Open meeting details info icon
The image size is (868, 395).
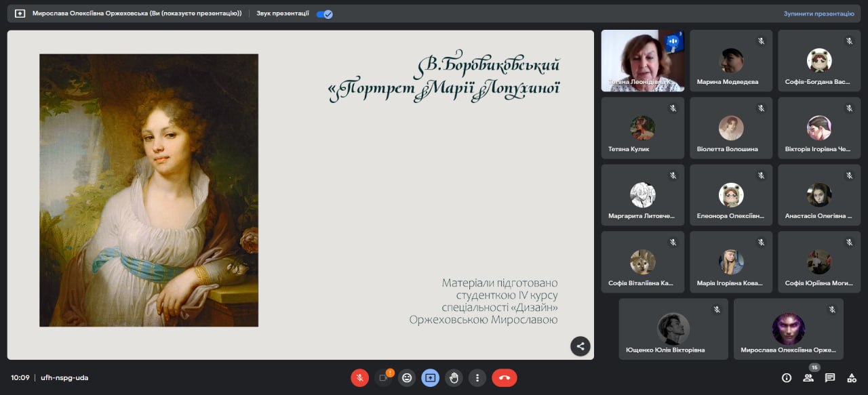tap(787, 377)
